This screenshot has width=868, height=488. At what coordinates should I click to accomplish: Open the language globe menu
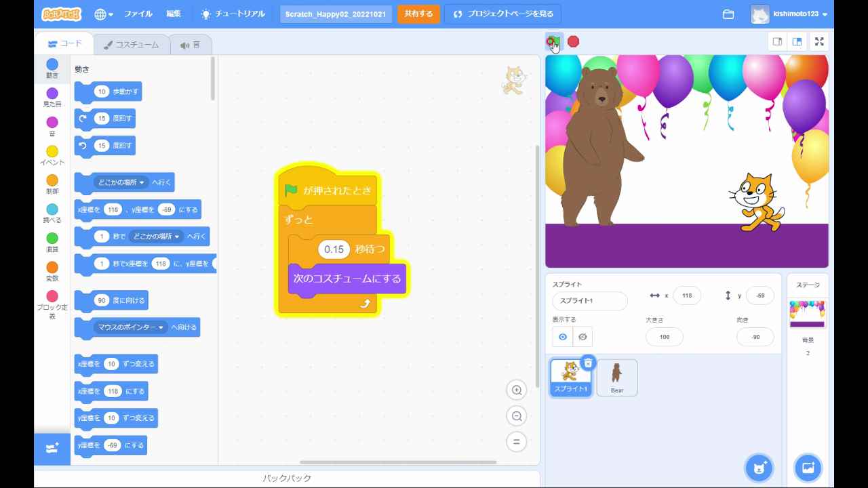pyautogui.click(x=104, y=14)
